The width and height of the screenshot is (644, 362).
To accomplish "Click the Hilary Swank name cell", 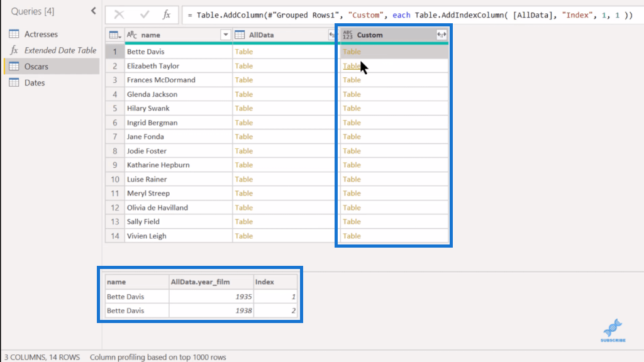I will [x=179, y=108].
